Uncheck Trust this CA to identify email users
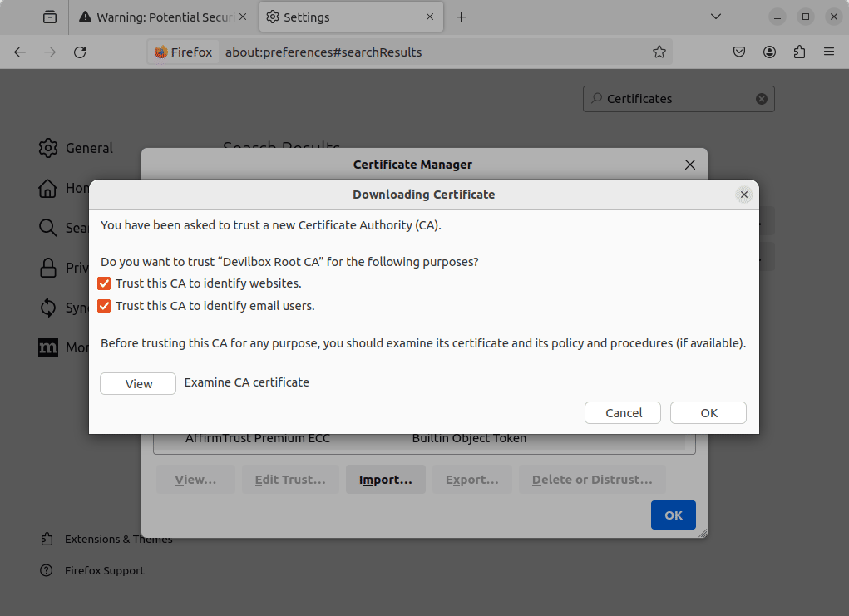This screenshot has width=849, height=616. tap(105, 306)
